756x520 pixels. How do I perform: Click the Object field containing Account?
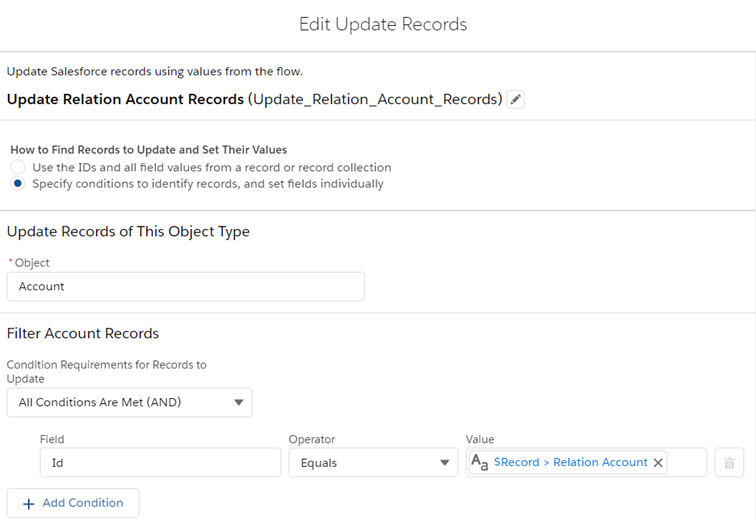click(185, 286)
